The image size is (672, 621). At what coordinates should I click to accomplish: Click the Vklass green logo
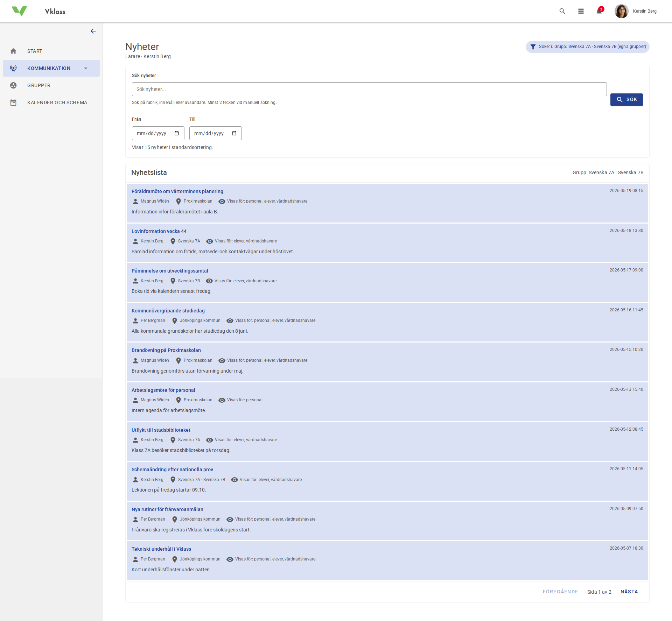pos(19,11)
